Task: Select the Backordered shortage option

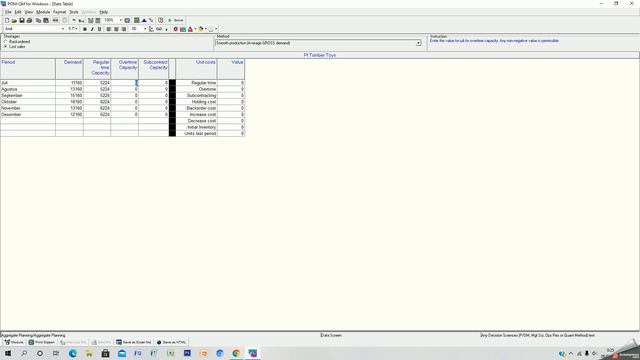Action: click(17, 42)
